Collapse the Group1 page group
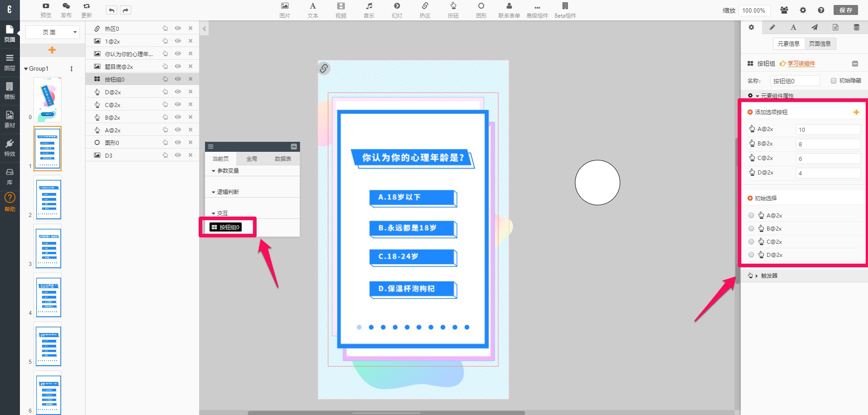Image resolution: width=868 pixels, height=415 pixels. [x=26, y=69]
